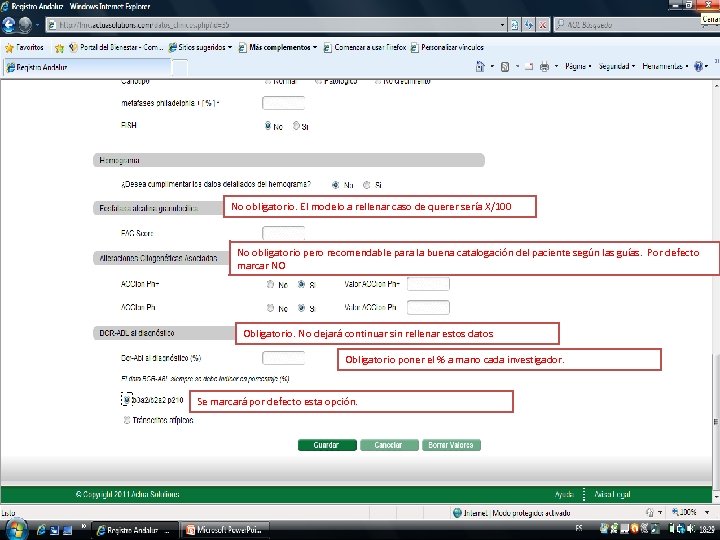This screenshot has height=540, width=720.
Task: Click the Internet zone globe in status bar
Action: pos(457,513)
